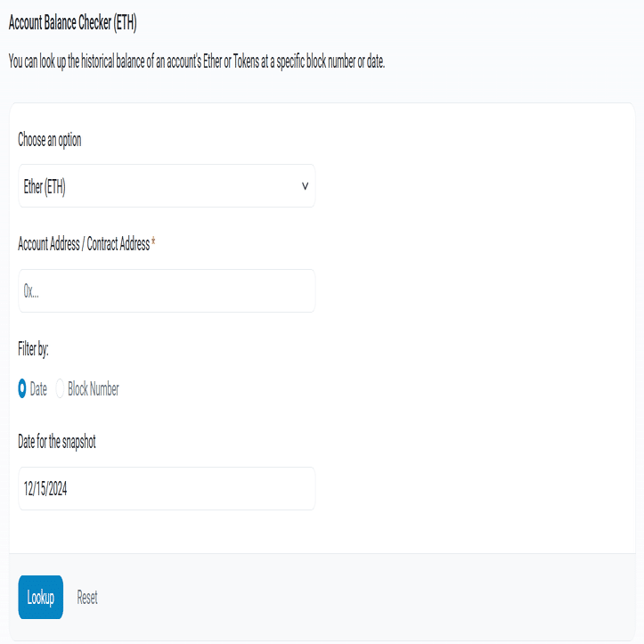The height and width of the screenshot is (644, 644).
Task: Open the Ether (ETH) option dropdown
Action: pos(167,186)
